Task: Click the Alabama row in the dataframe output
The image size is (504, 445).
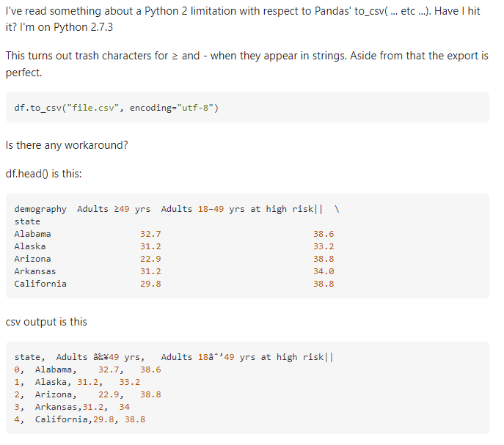Action: point(174,234)
